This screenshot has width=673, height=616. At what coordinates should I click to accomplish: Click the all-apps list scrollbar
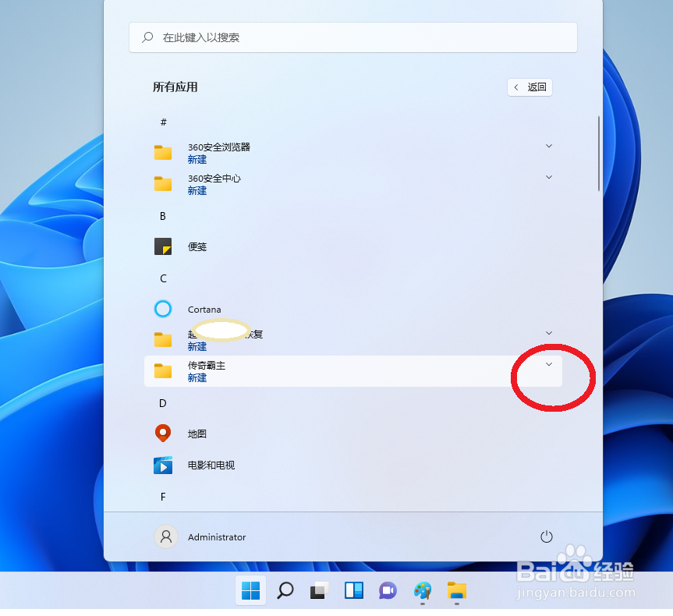(599, 154)
